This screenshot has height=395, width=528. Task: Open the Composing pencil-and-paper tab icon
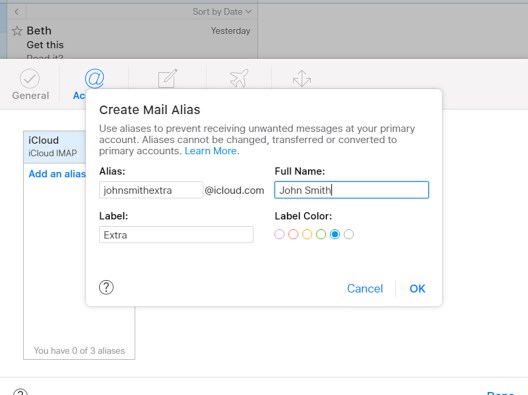point(167,78)
